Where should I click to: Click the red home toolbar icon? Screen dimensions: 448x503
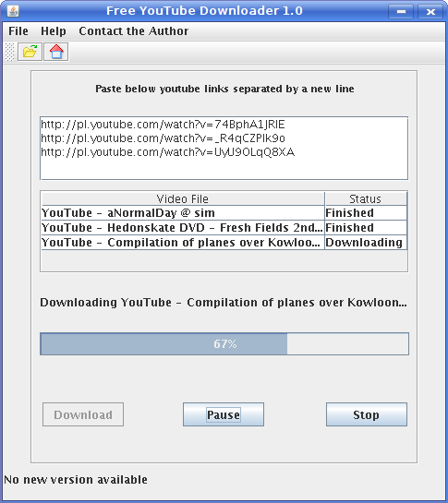click(x=56, y=52)
